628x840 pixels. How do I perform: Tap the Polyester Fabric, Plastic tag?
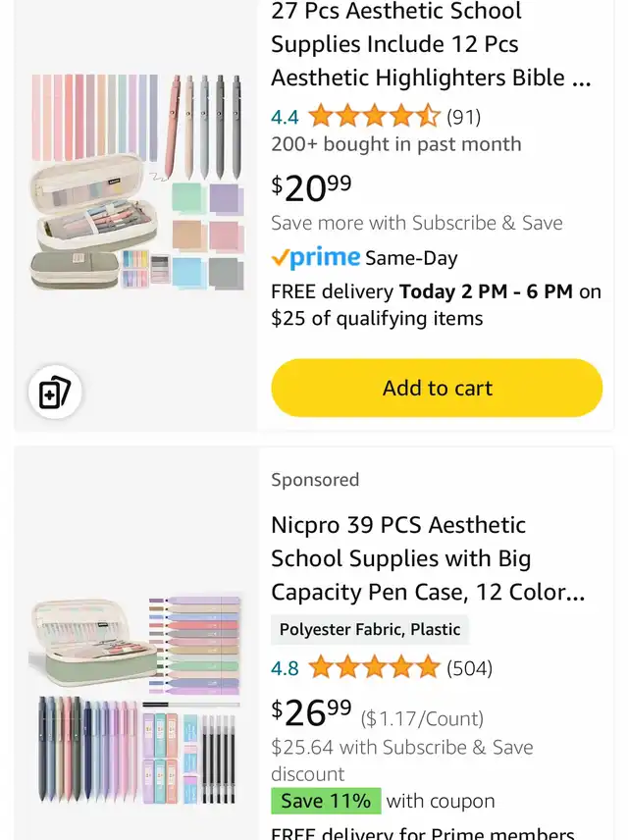point(370,630)
